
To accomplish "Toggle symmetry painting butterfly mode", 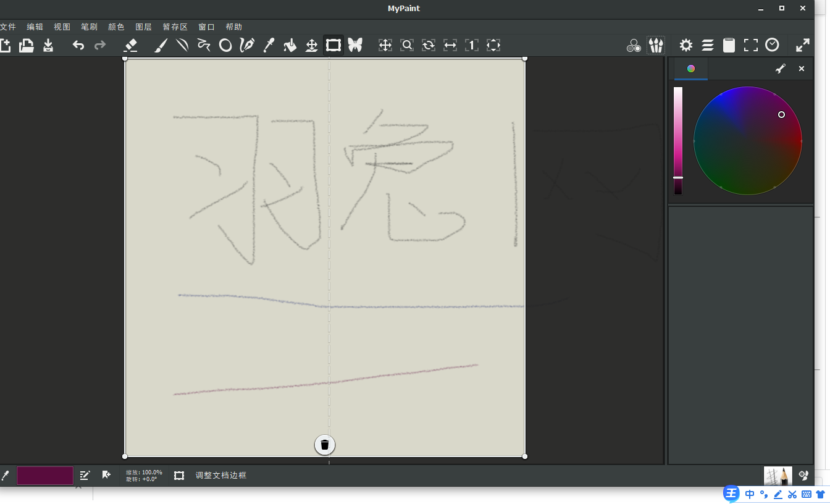I will click(354, 45).
